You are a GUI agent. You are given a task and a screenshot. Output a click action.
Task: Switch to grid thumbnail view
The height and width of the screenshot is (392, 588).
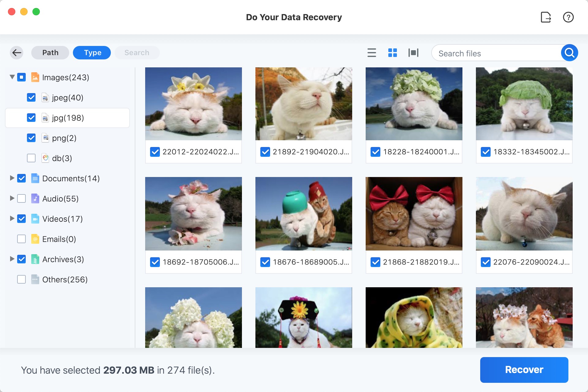pos(393,53)
